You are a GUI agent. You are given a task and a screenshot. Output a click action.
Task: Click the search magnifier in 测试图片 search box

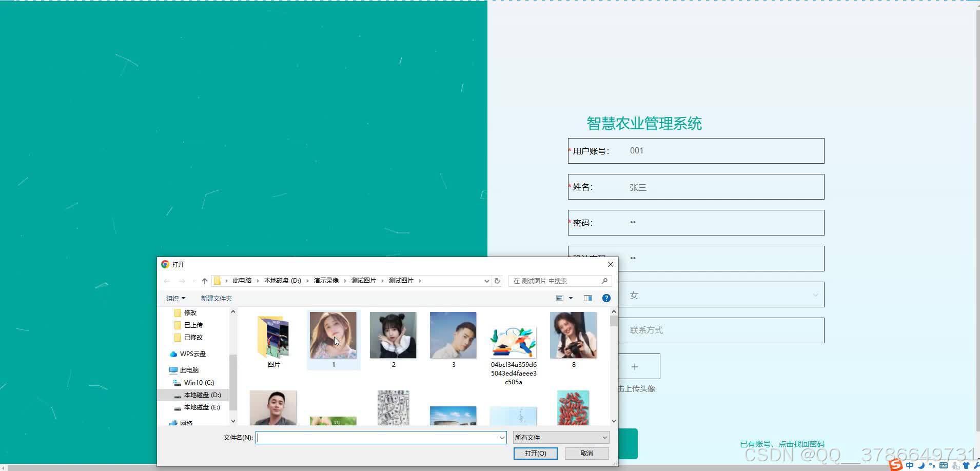click(x=605, y=281)
